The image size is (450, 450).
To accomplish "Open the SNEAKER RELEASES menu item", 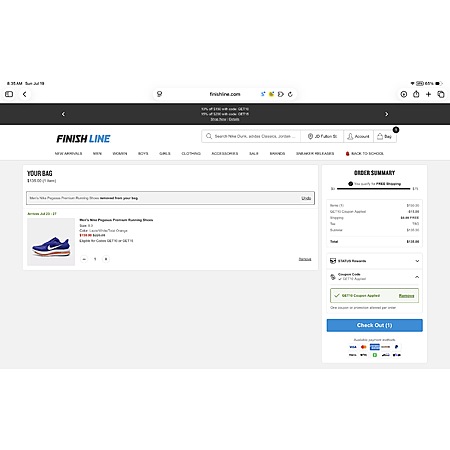I will tap(315, 154).
